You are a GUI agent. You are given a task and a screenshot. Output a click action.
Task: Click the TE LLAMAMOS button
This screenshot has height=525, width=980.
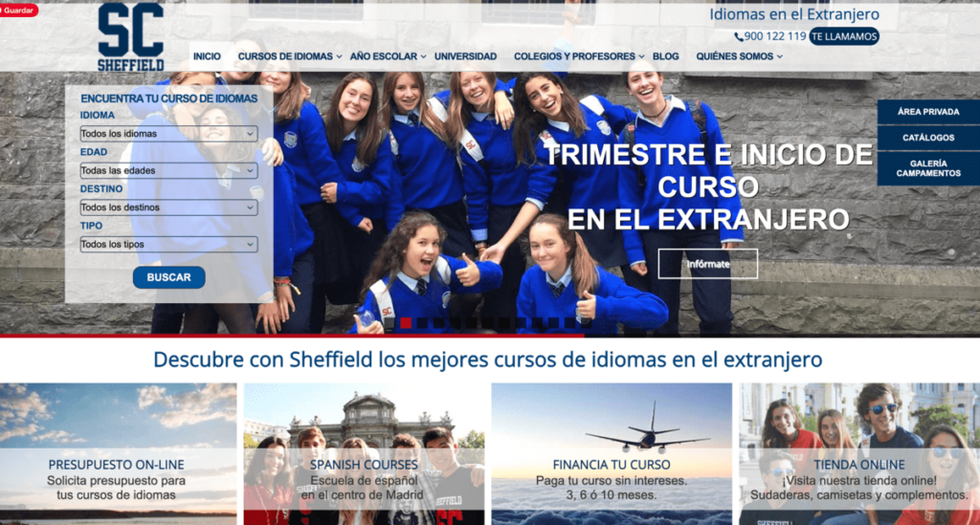click(844, 36)
